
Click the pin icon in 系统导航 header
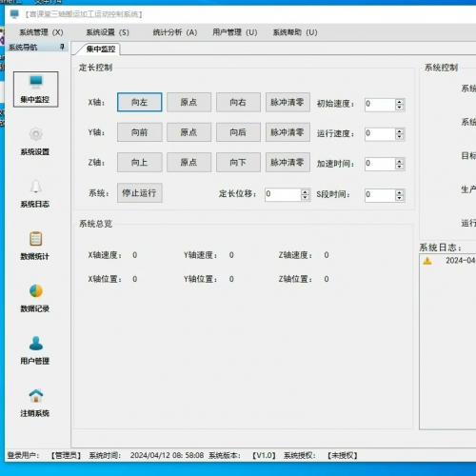[x=62, y=47]
